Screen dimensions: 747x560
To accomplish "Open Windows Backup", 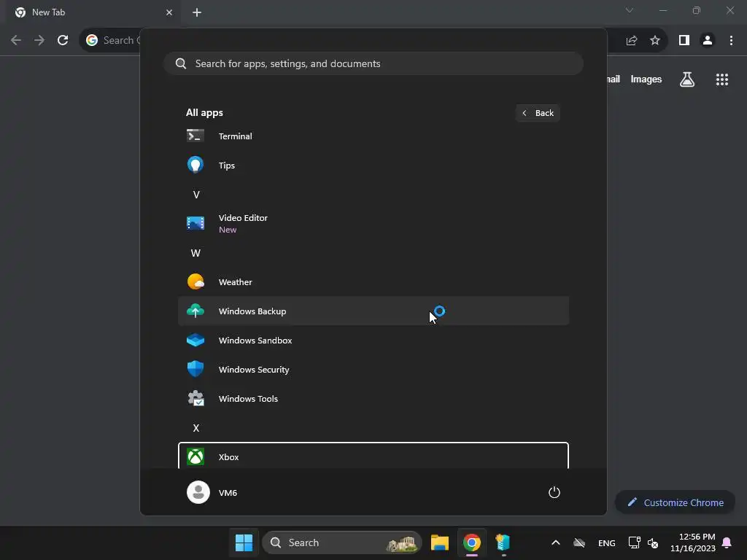I will [373, 311].
